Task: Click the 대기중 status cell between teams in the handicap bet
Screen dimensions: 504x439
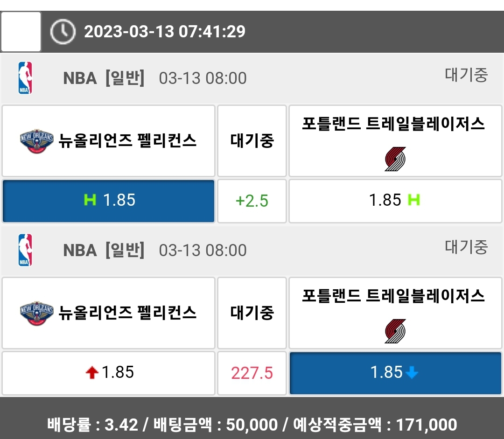Action: [x=252, y=141]
